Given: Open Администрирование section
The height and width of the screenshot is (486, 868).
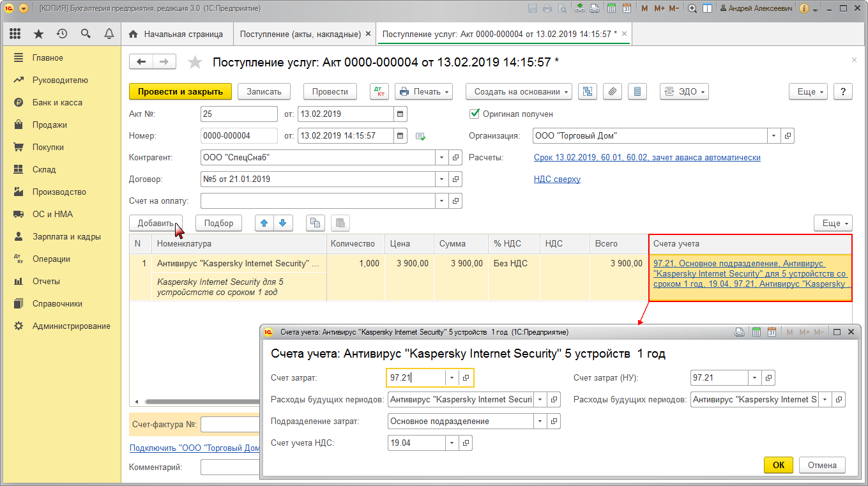Looking at the screenshot, I should (61, 326).
